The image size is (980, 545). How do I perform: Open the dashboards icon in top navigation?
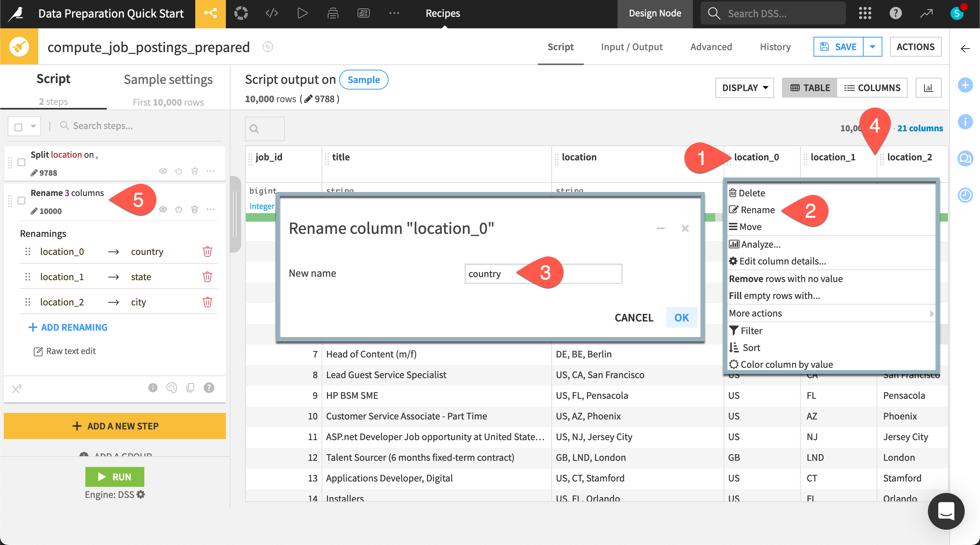pyautogui.click(x=364, y=13)
